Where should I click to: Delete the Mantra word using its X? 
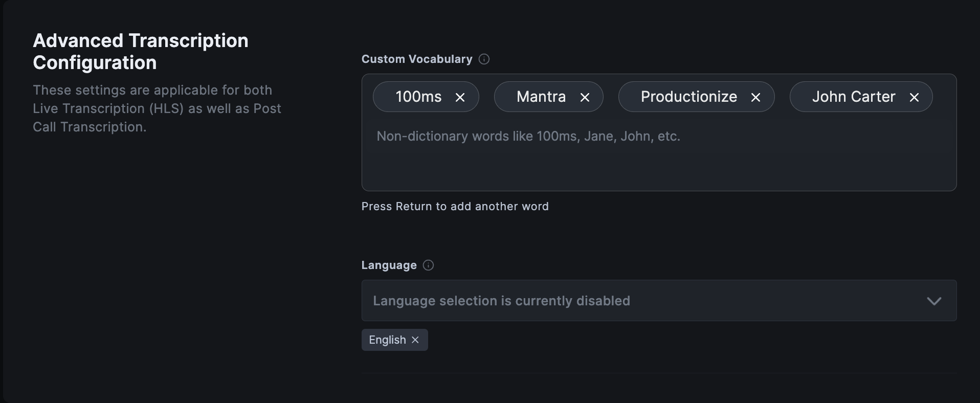(585, 97)
